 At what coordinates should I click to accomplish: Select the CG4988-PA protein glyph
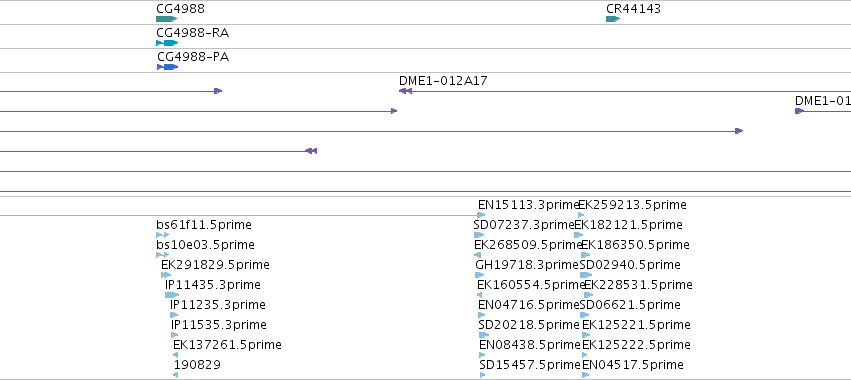coord(168,67)
